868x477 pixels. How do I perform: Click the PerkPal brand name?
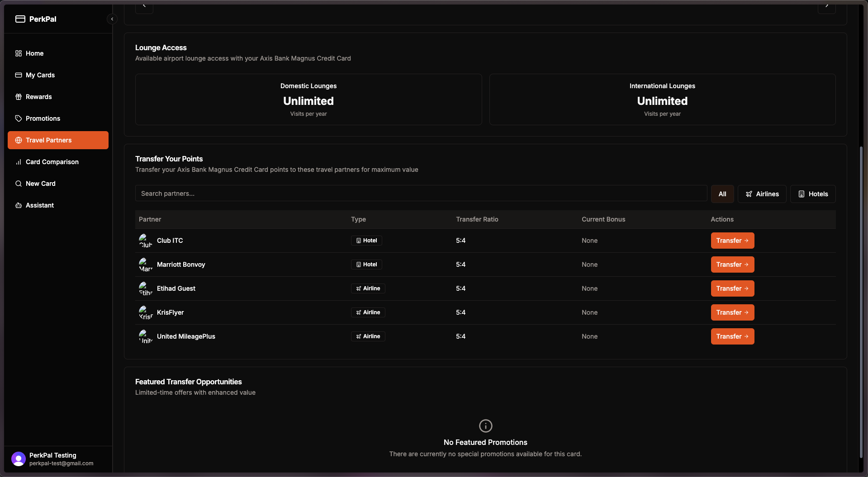pyautogui.click(x=43, y=19)
